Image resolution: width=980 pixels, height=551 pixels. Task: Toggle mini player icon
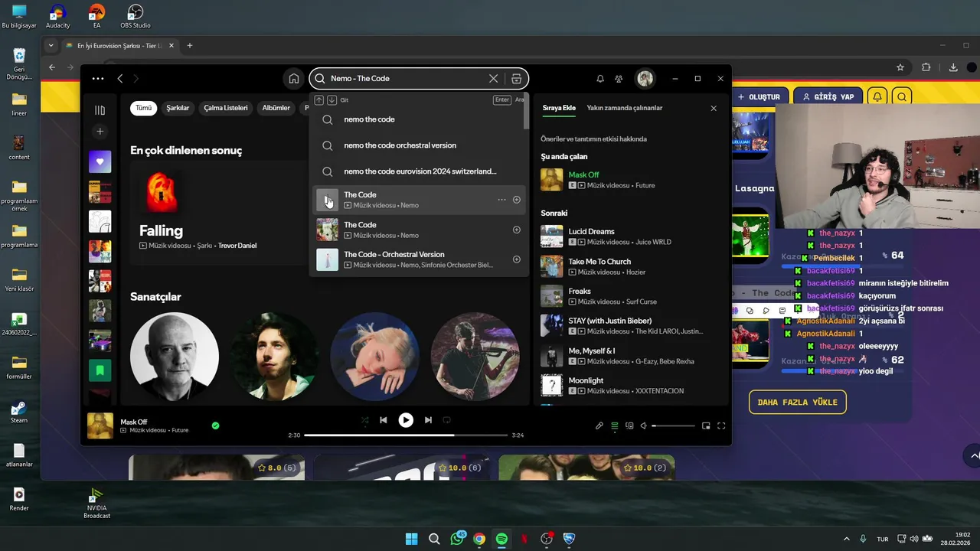(706, 426)
